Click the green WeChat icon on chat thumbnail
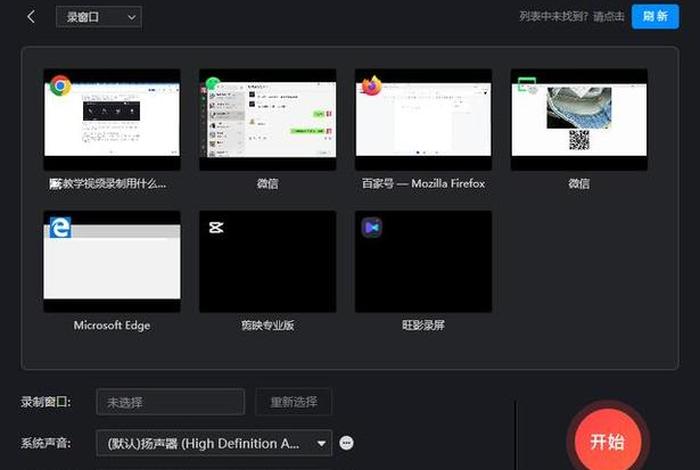This screenshot has width=700, height=470. tap(213, 83)
